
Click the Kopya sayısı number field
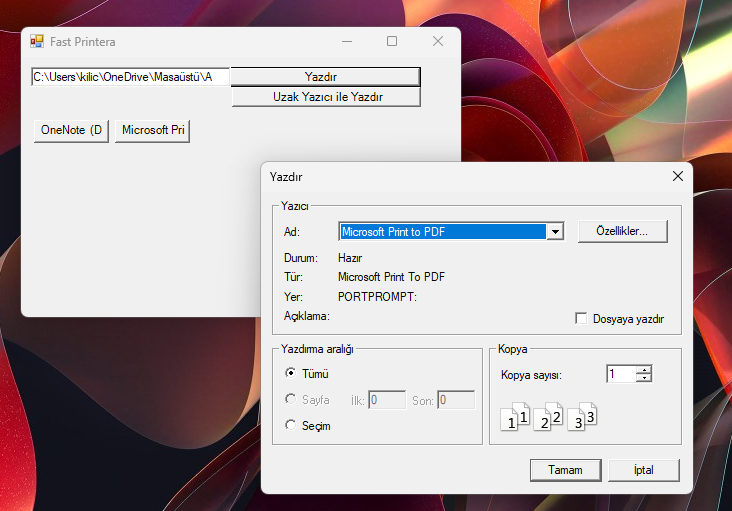point(621,374)
